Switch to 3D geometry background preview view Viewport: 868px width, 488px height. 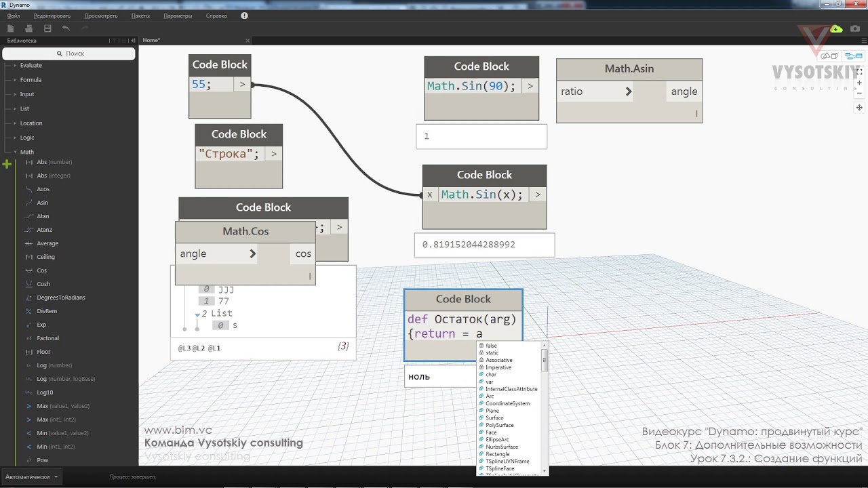coord(829,56)
